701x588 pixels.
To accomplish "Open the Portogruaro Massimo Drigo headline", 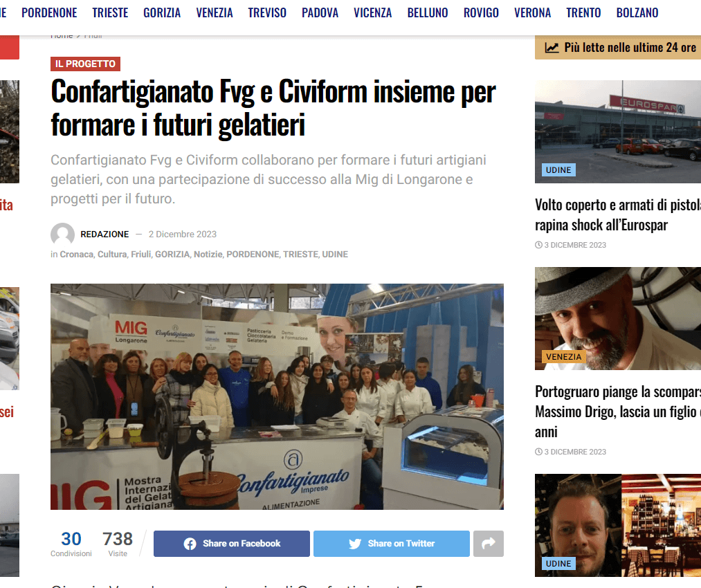I will point(618,412).
